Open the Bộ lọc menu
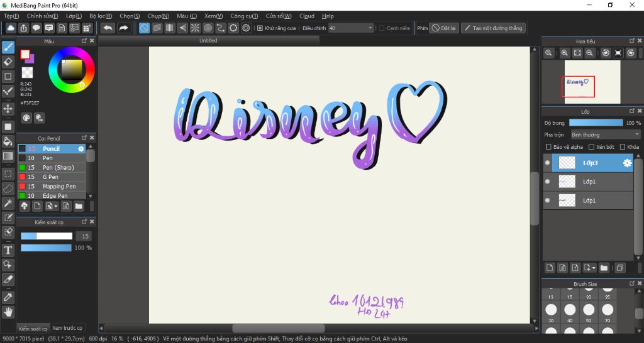This screenshot has height=343, width=644. click(x=101, y=16)
